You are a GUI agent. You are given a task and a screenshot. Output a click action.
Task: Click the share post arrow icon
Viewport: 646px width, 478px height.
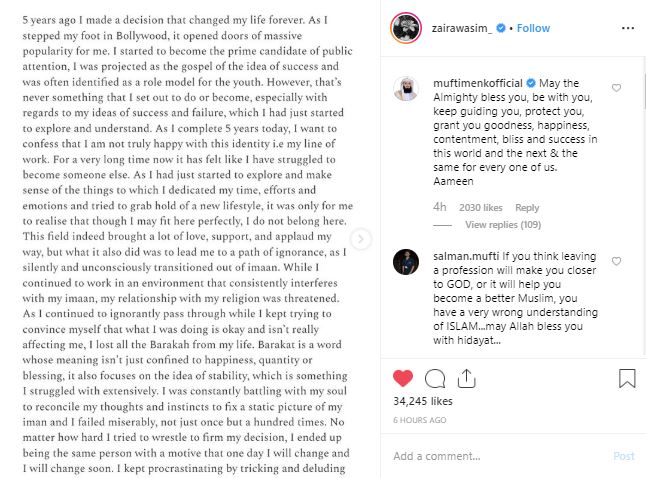[x=466, y=378]
